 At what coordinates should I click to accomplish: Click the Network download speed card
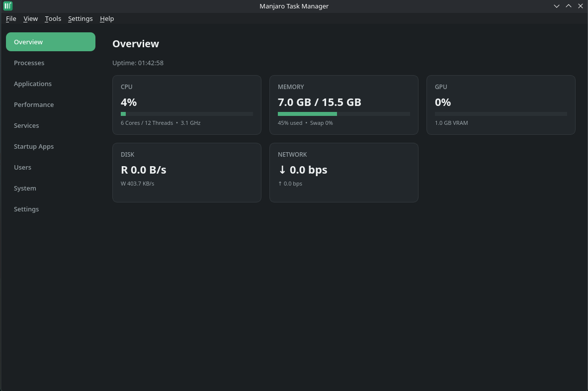pos(344,173)
